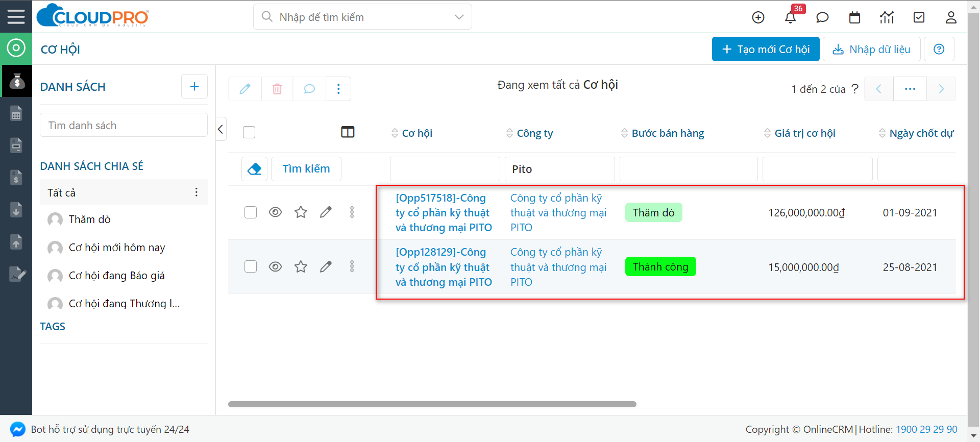The width and height of the screenshot is (980, 442).
Task: Click the horizontal table scrollbar
Action: point(432,404)
